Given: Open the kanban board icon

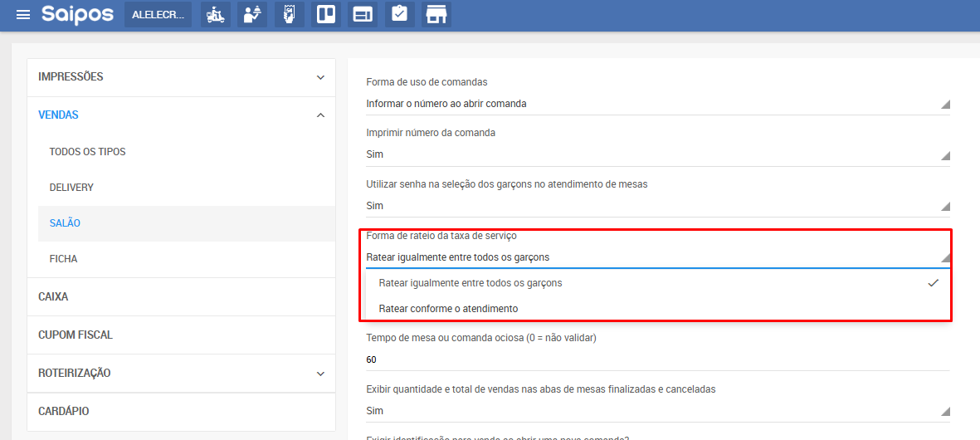Looking at the screenshot, I should pyautogui.click(x=326, y=15).
